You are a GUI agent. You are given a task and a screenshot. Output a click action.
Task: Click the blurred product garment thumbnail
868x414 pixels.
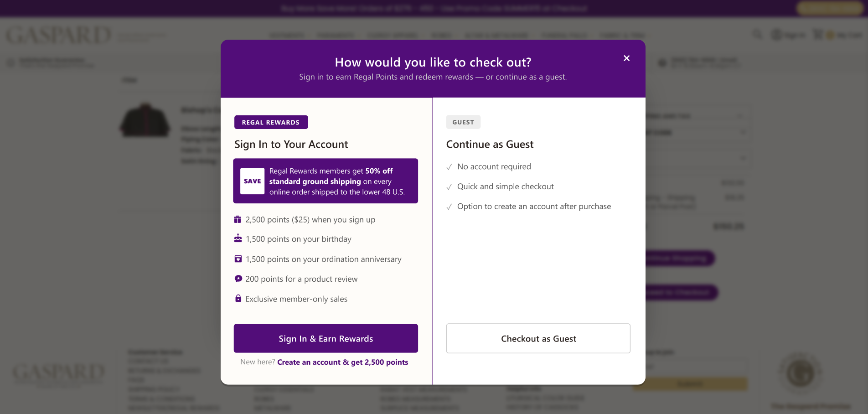(145, 120)
